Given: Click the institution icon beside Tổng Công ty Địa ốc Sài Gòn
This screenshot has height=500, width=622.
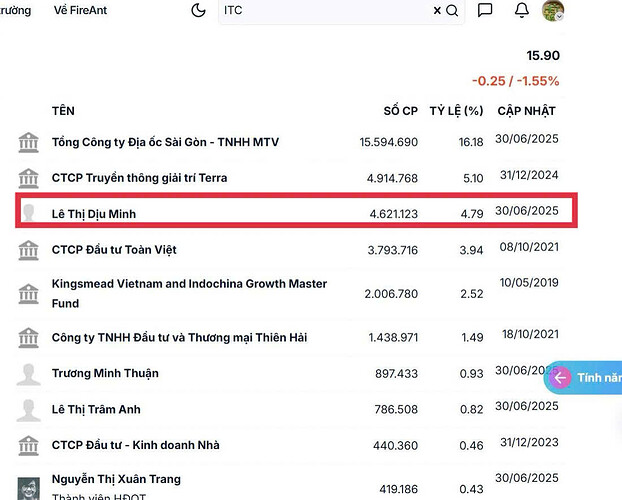Looking at the screenshot, I should click(29, 142).
